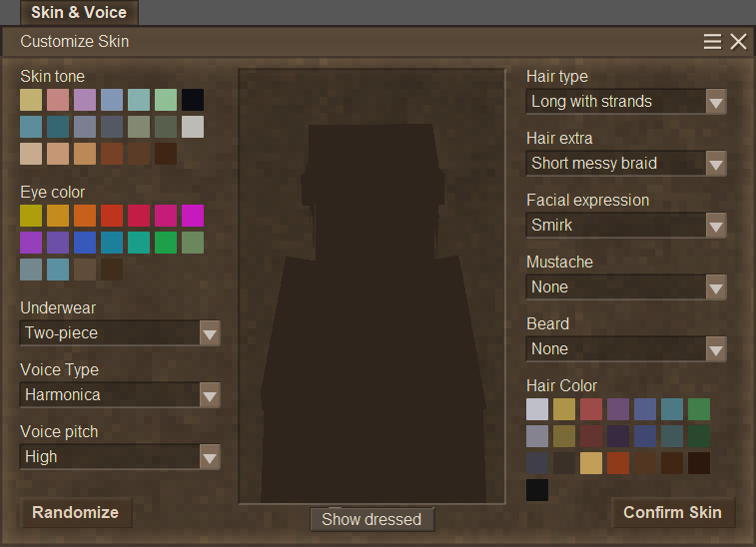756x547 pixels.
Task: Close the Customize Skin dialog
Action: [x=738, y=42]
